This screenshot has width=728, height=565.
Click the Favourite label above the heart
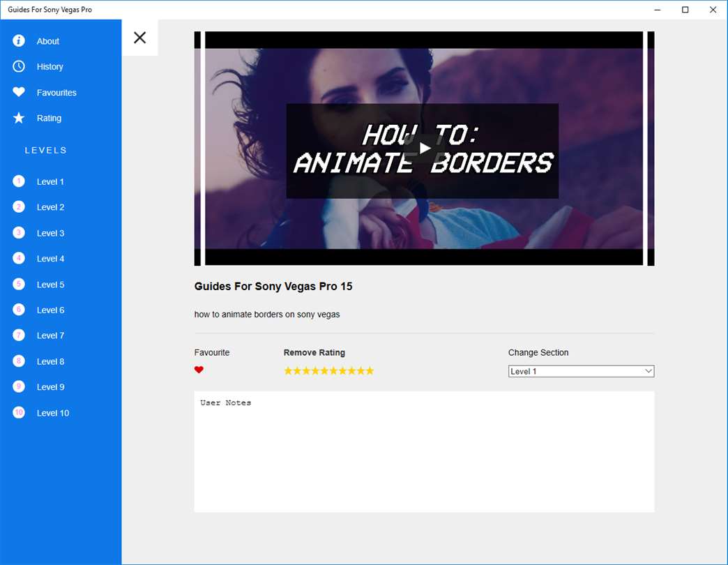(x=212, y=352)
